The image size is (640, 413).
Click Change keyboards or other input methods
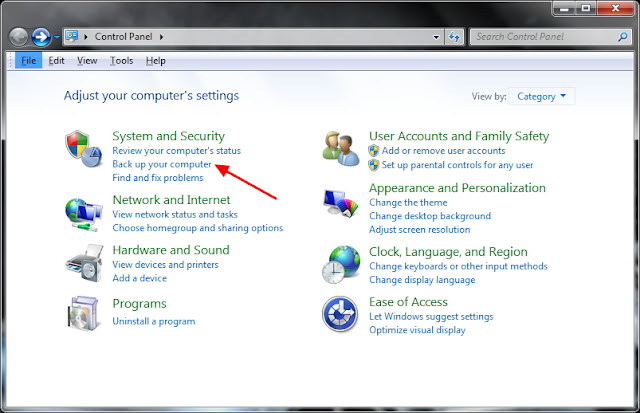(x=458, y=266)
